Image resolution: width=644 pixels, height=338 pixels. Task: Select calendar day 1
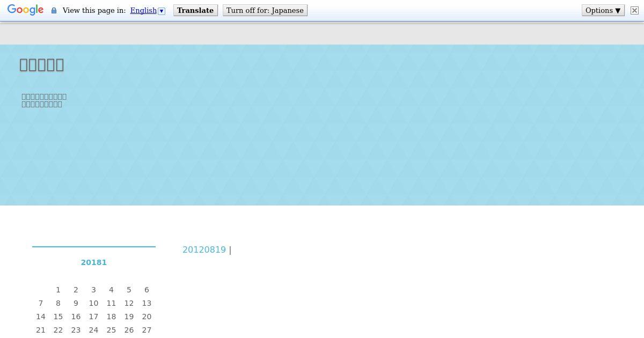(x=58, y=290)
